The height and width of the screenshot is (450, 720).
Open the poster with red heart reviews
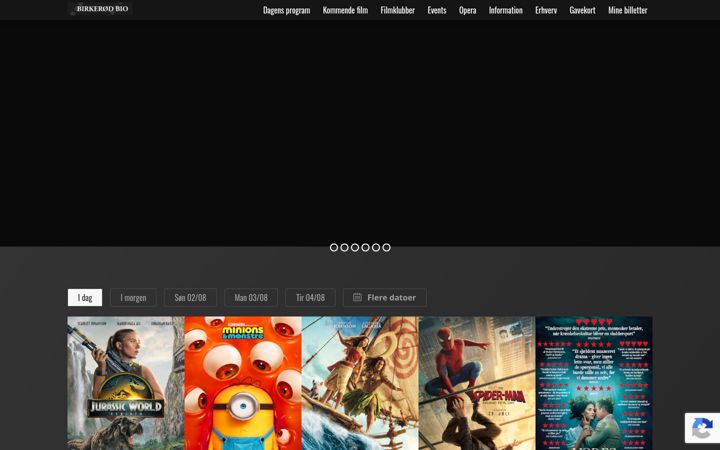tap(594, 383)
